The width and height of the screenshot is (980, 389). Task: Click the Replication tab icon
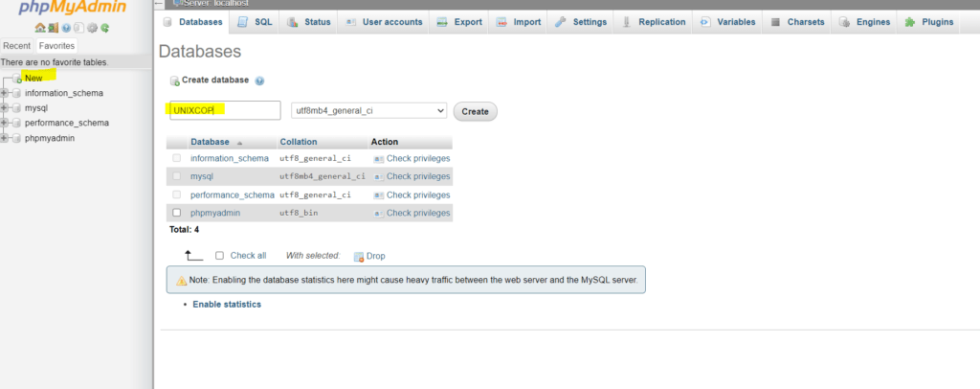(x=626, y=22)
